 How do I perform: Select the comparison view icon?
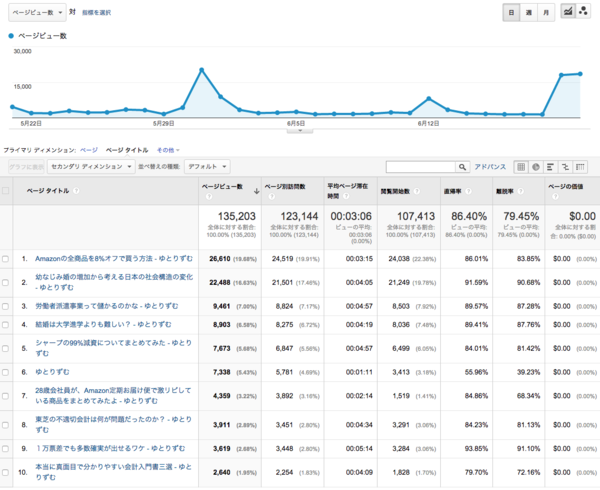[x=565, y=167]
